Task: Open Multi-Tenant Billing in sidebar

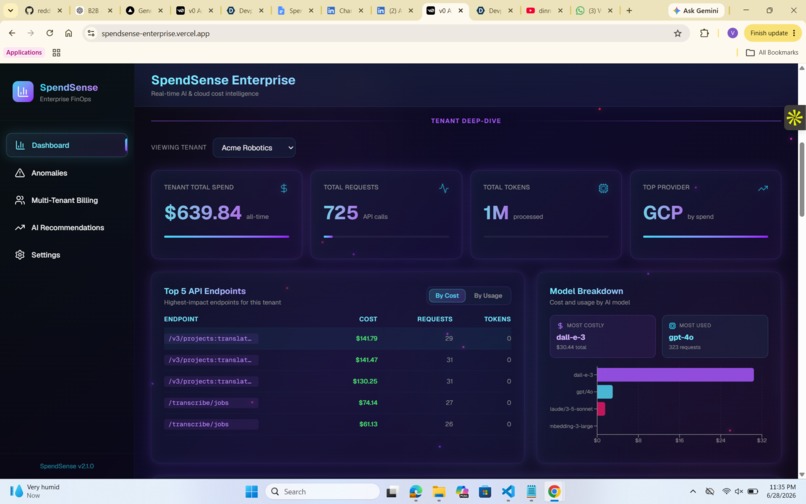Action: (67, 200)
